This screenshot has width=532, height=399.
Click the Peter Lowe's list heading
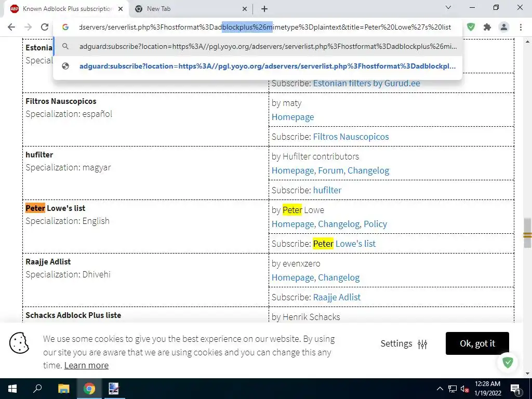pos(55,208)
